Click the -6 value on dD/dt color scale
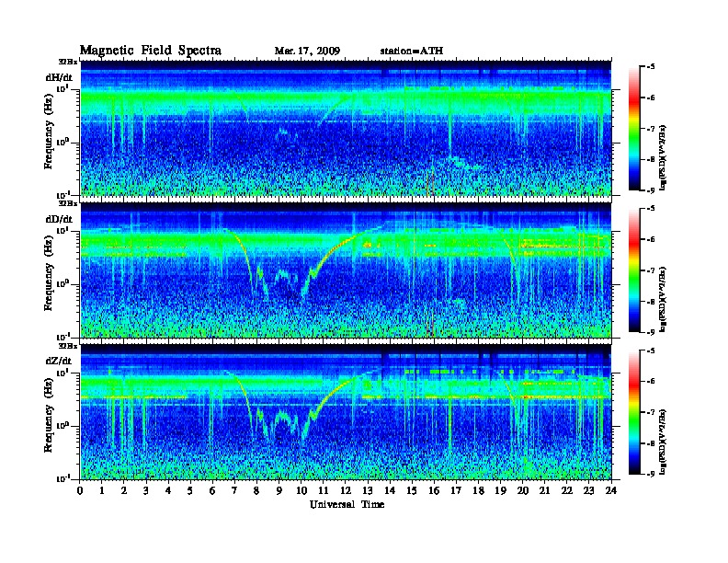Image resolution: width=728 pixels, height=563 pixels. 651,239
